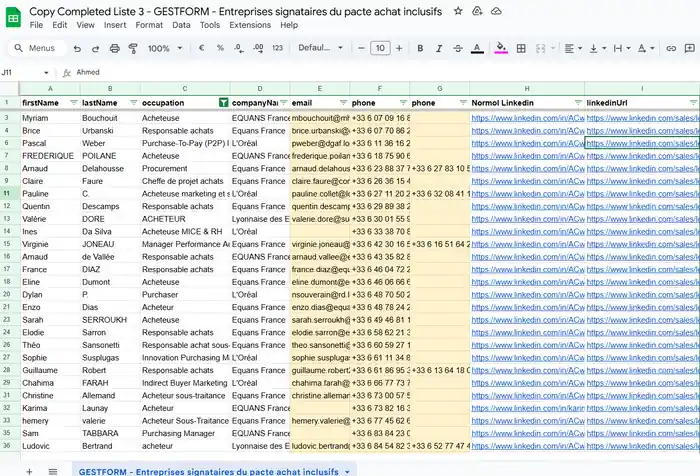This screenshot has width=700, height=476.
Task: Open filter on email column
Action: [343, 103]
